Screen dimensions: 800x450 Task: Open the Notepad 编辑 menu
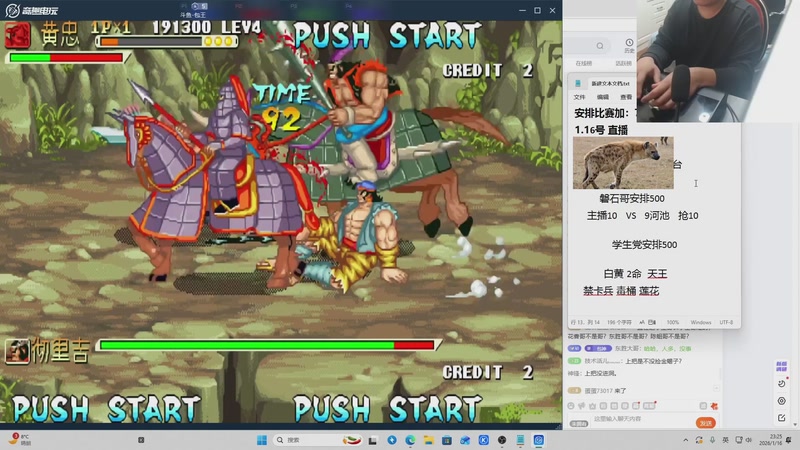coord(603,97)
